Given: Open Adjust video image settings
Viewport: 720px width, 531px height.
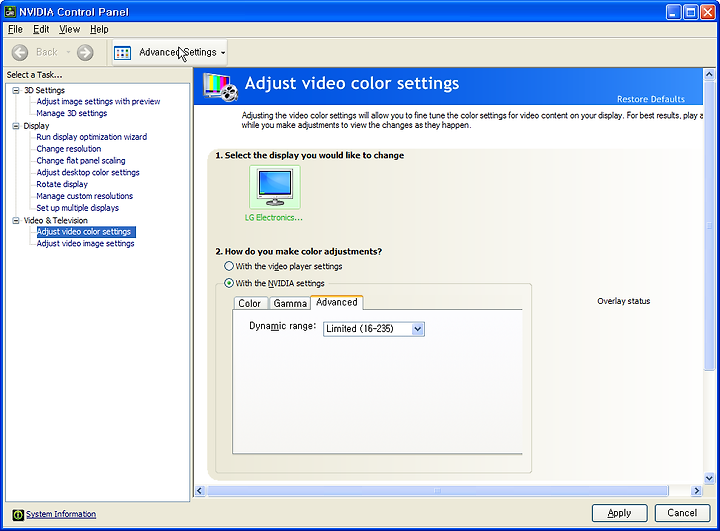Looking at the screenshot, I should click(x=85, y=243).
